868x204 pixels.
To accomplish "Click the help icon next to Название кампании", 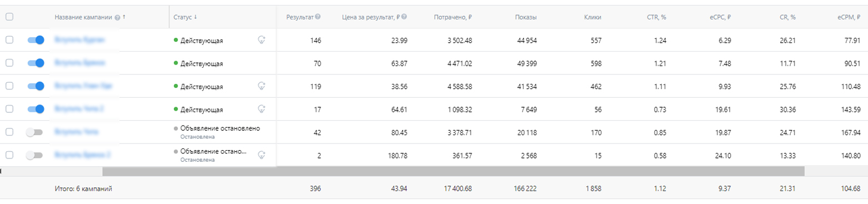I will pyautogui.click(x=117, y=17).
